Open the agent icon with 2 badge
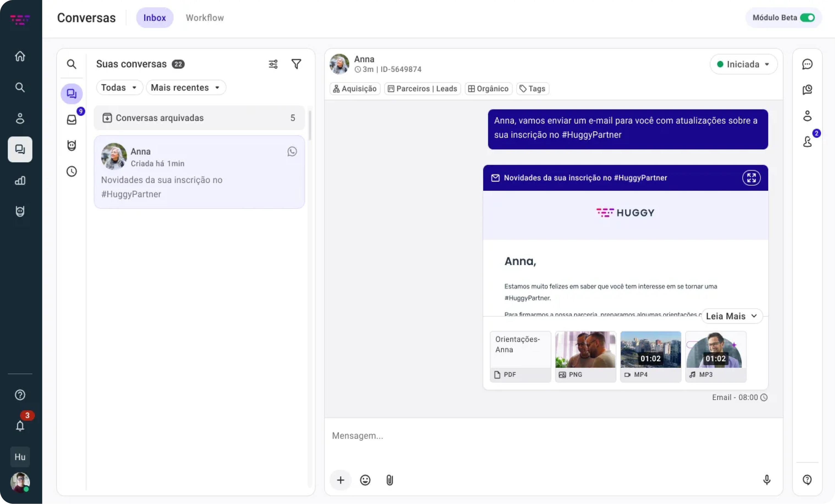This screenshot has width=835, height=504. [x=807, y=142]
